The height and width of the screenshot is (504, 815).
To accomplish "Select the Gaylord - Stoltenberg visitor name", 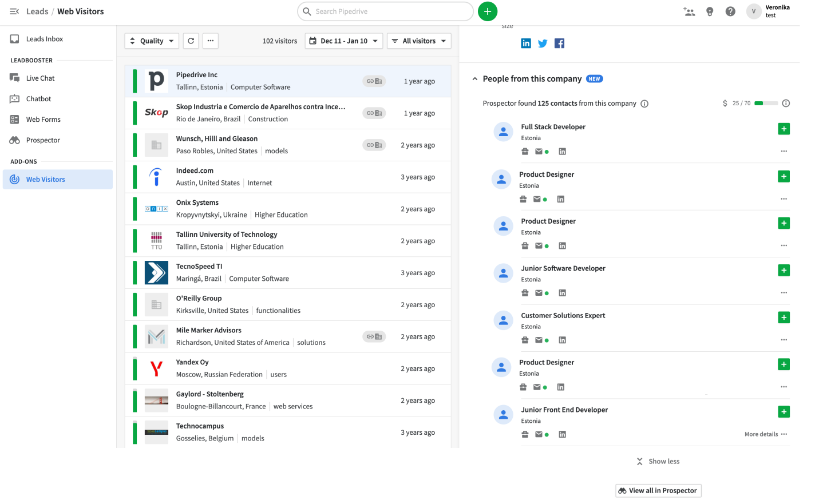I will [210, 394].
